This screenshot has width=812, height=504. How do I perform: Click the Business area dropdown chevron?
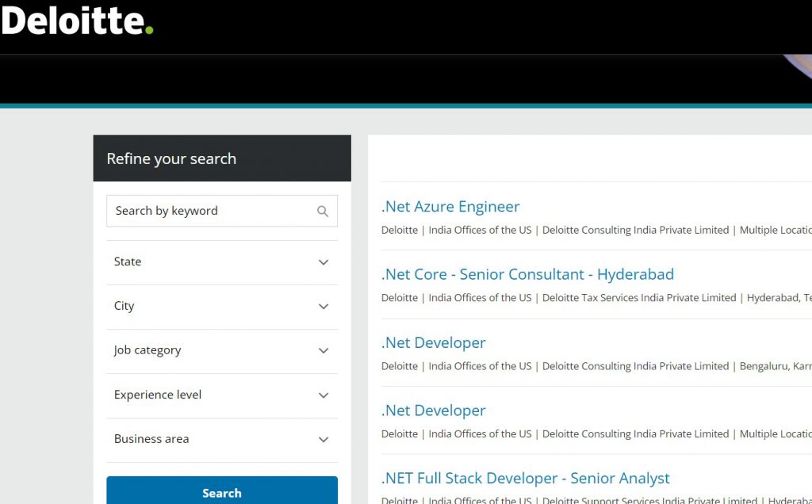(x=324, y=438)
